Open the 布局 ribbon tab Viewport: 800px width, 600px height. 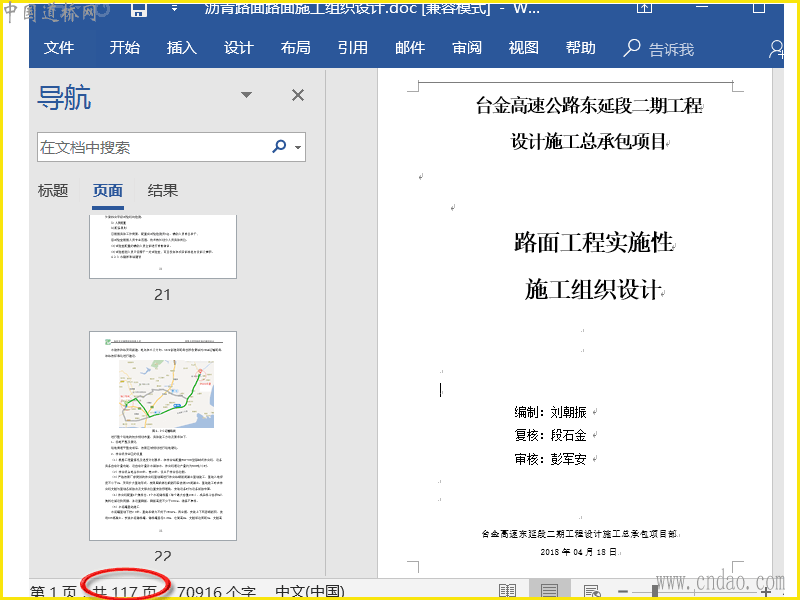295,48
